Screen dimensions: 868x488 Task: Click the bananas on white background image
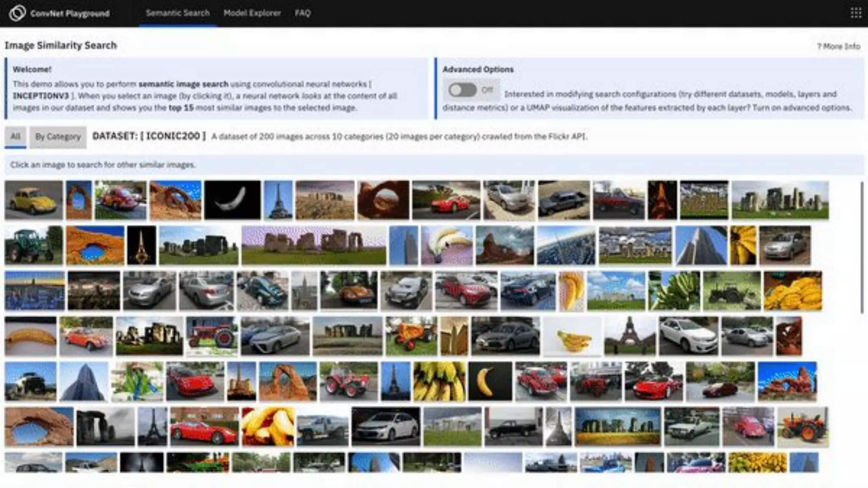(572, 336)
